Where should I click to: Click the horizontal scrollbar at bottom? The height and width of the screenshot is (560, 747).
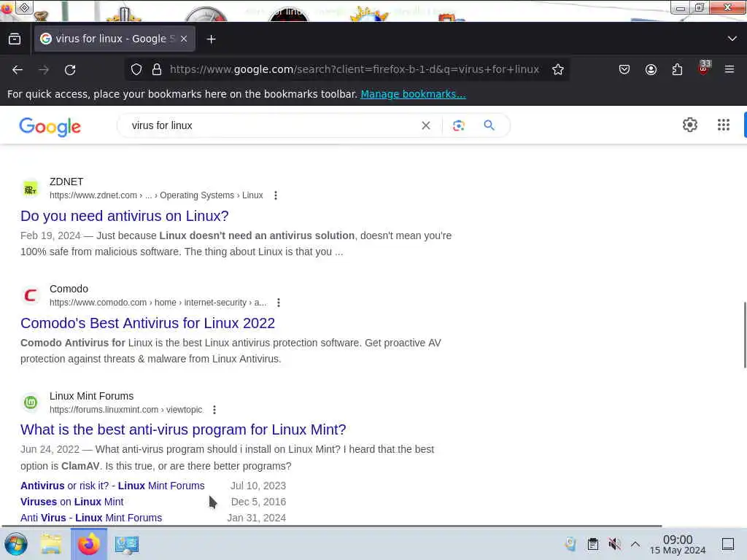pyautogui.click(x=332, y=526)
